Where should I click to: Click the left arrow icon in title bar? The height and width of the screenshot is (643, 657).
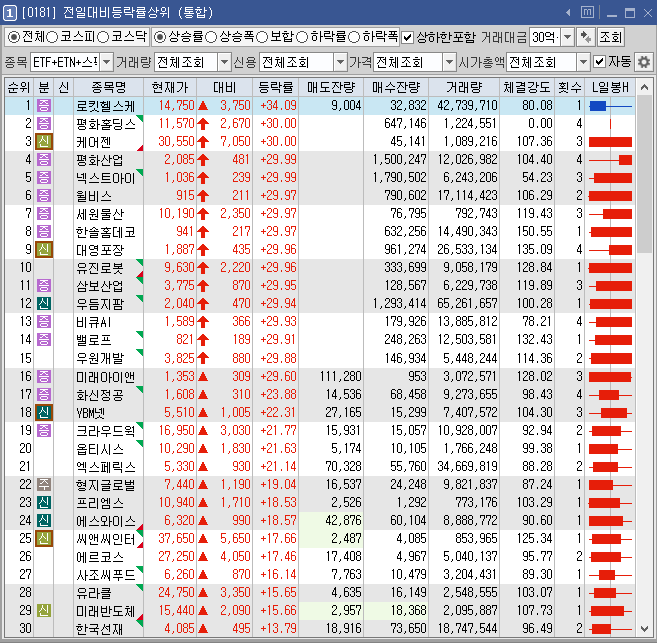(x=568, y=13)
